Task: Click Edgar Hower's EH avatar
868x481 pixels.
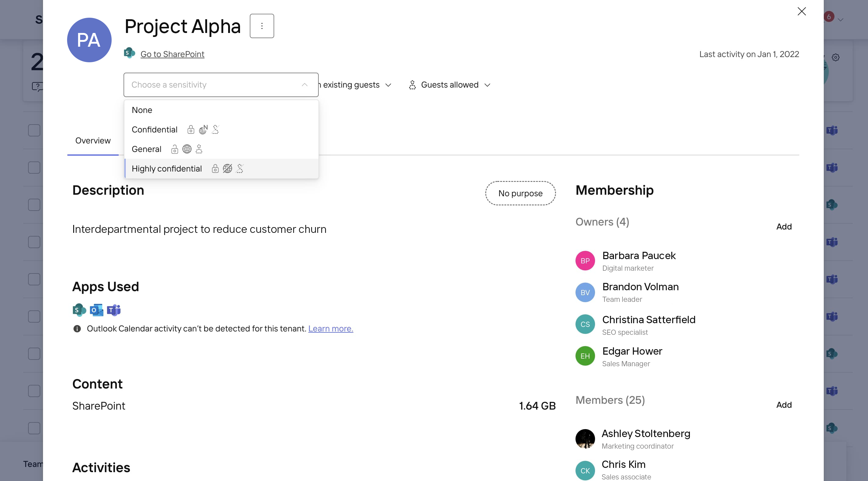Action: coord(585,356)
